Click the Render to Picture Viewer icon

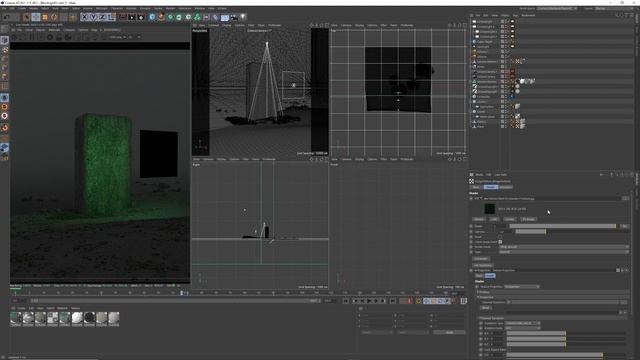pyautogui.click(x=132, y=17)
